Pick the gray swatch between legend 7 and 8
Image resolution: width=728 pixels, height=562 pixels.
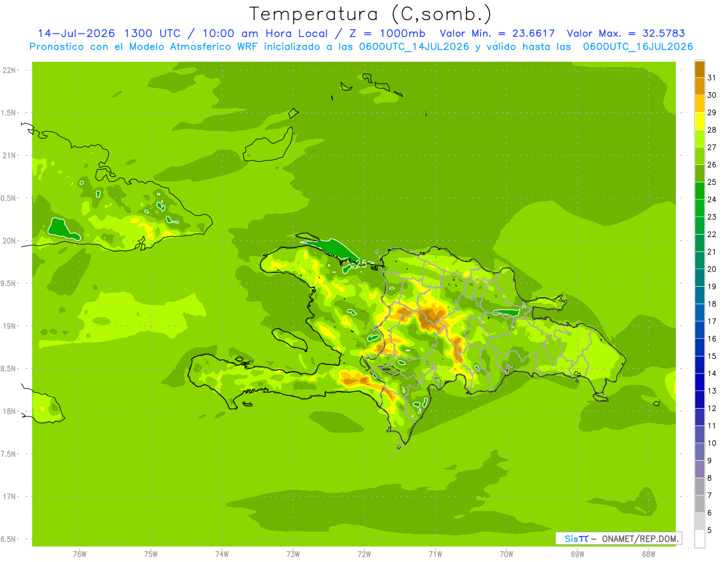click(699, 486)
